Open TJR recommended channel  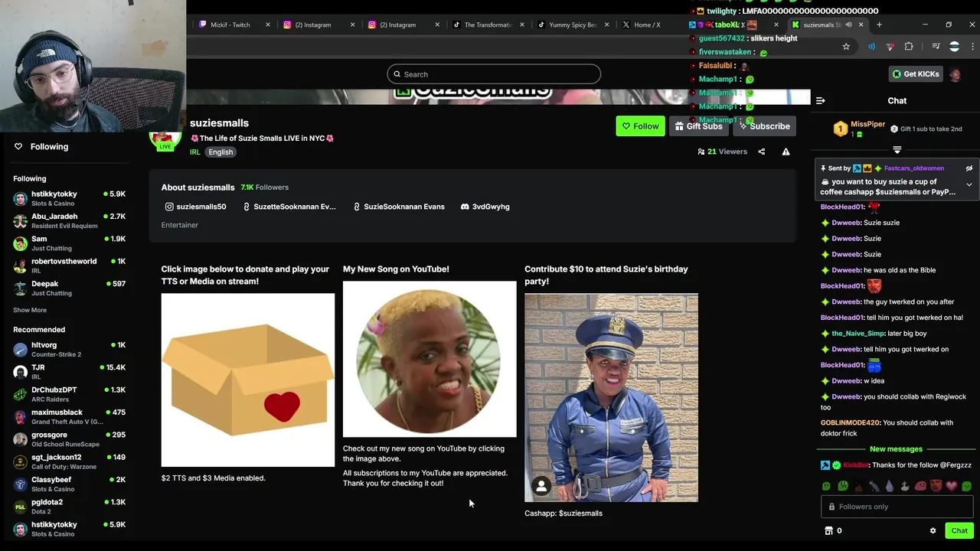click(69, 372)
